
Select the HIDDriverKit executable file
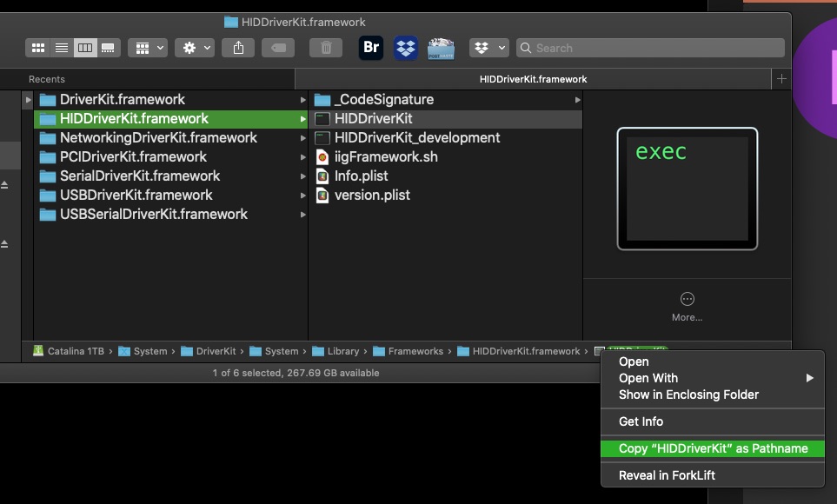[446, 118]
